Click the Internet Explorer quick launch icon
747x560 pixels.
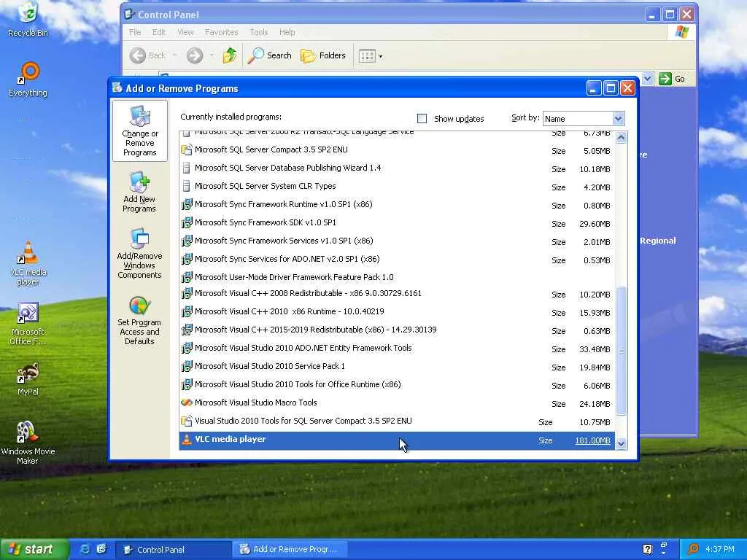[x=85, y=549]
